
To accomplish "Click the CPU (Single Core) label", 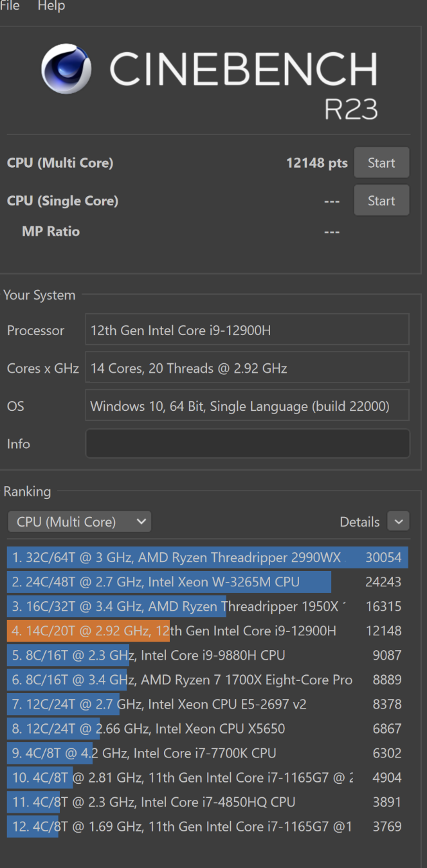I will pos(62,201).
